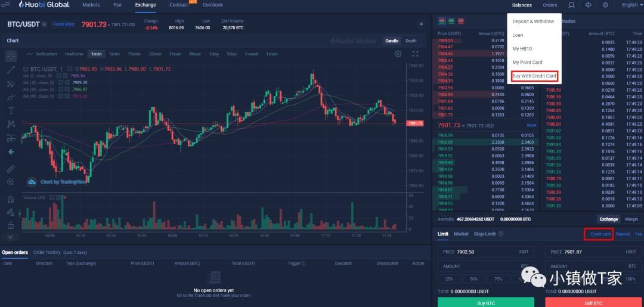Open the hamburger menu beside Huobi logo
This screenshot has width=644, height=307.
pyautogui.click(x=5, y=5)
